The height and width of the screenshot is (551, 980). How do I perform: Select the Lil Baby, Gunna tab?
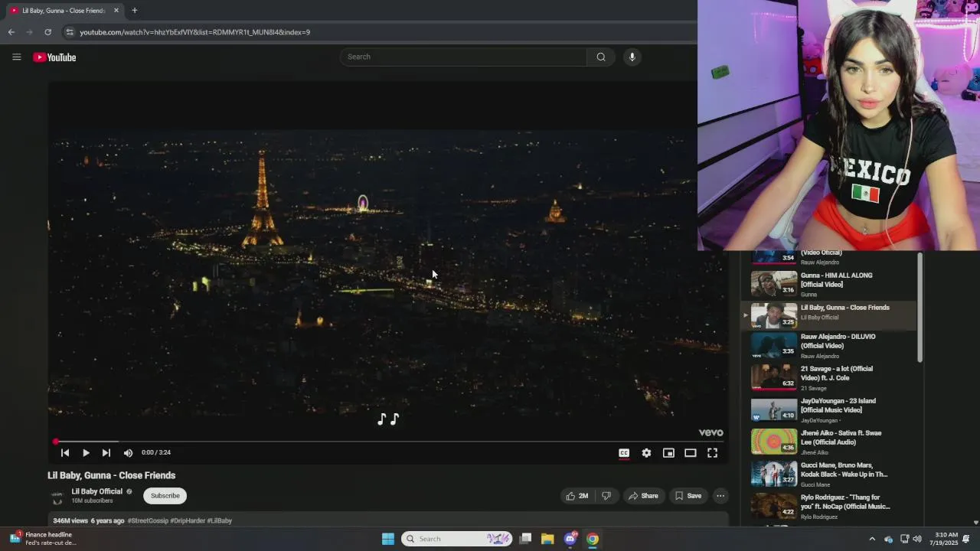pyautogui.click(x=65, y=11)
